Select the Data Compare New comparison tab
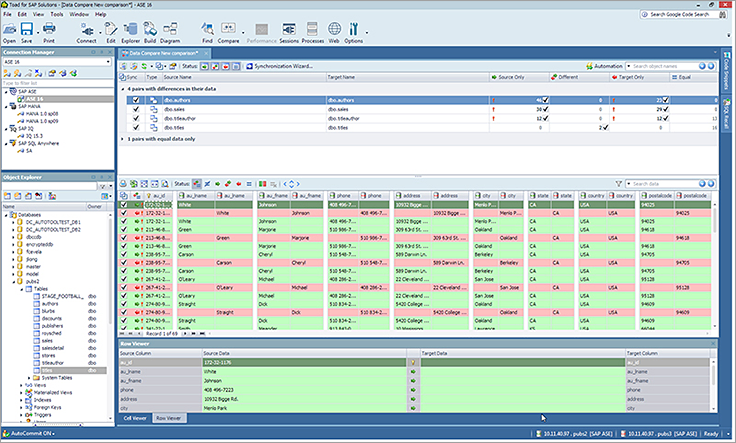The image size is (736, 443). pyautogui.click(x=164, y=53)
